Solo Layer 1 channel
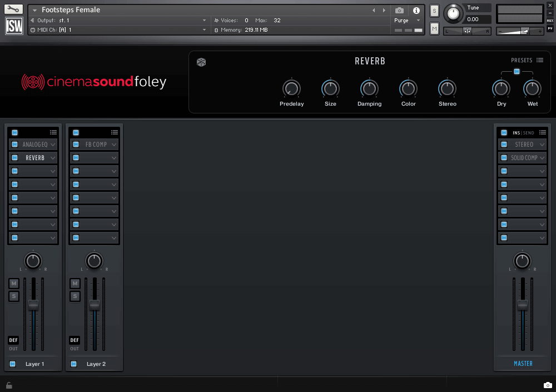The height and width of the screenshot is (392, 556). pos(14,296)
